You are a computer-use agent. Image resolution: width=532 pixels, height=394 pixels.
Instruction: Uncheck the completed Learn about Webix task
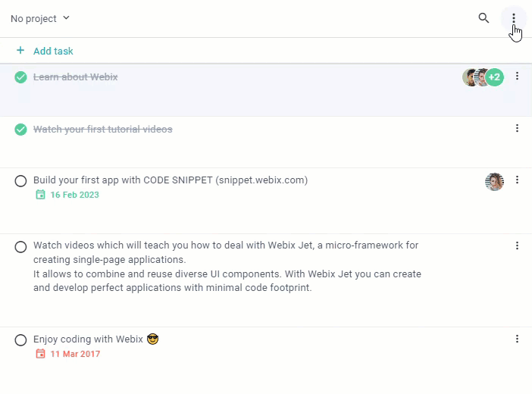click(x=20, y=77)
